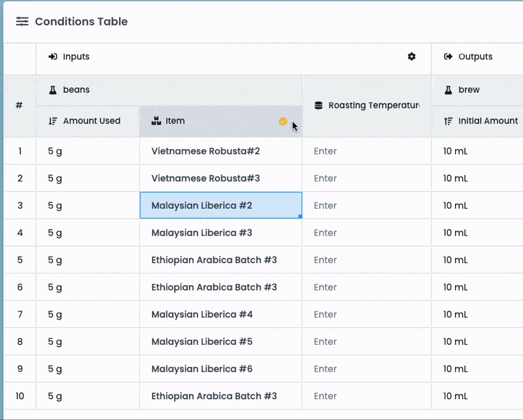Select row number 7
This screenshot has width=523, height=420.
(x=20, y=314)
